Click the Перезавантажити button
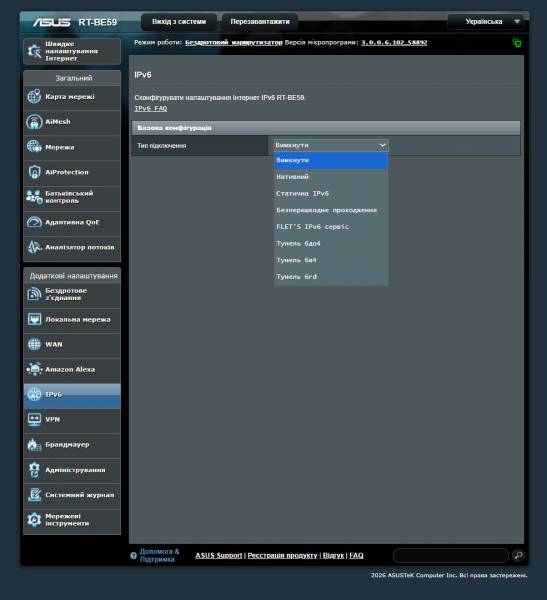 pyautogui.click(x=260, y=22)
